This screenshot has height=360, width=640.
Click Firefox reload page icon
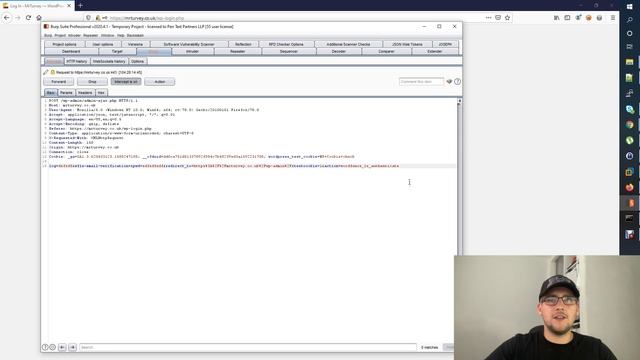click(28, 18)
